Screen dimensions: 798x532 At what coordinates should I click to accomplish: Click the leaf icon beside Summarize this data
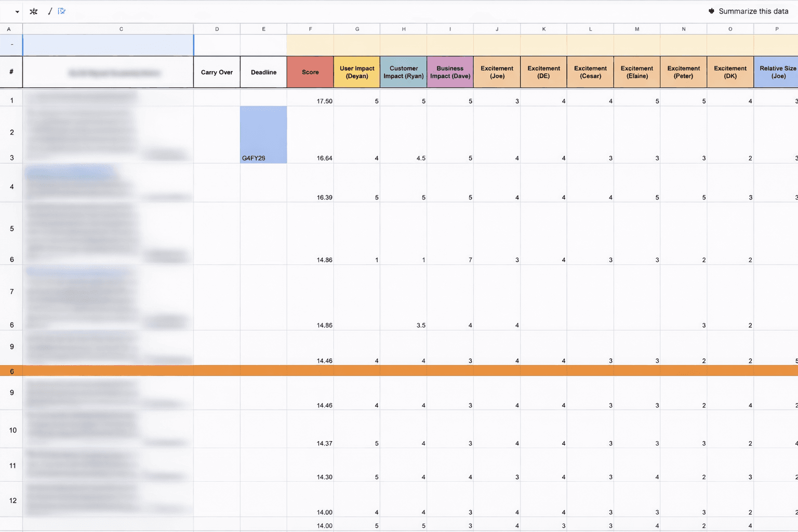711,10
